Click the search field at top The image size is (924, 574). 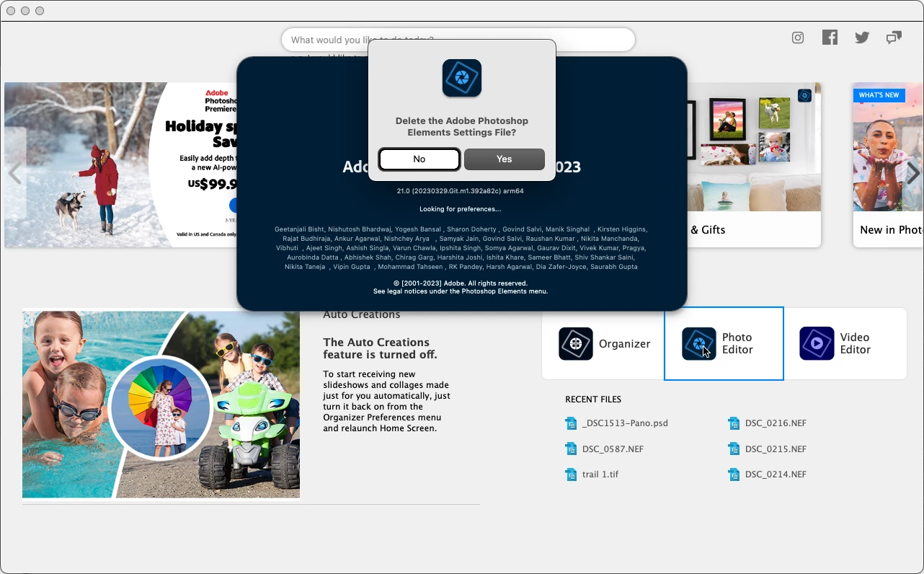pos(458,40)
